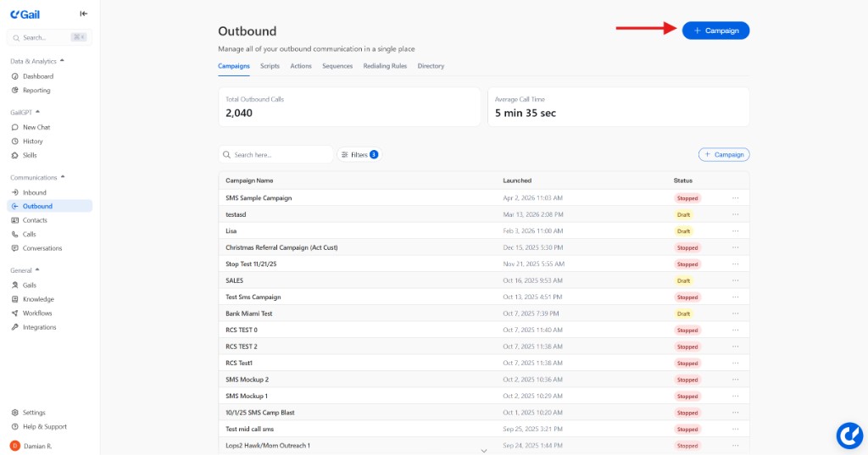
Task: Open the GailGPT History page
Action: (x=32, y=141)
